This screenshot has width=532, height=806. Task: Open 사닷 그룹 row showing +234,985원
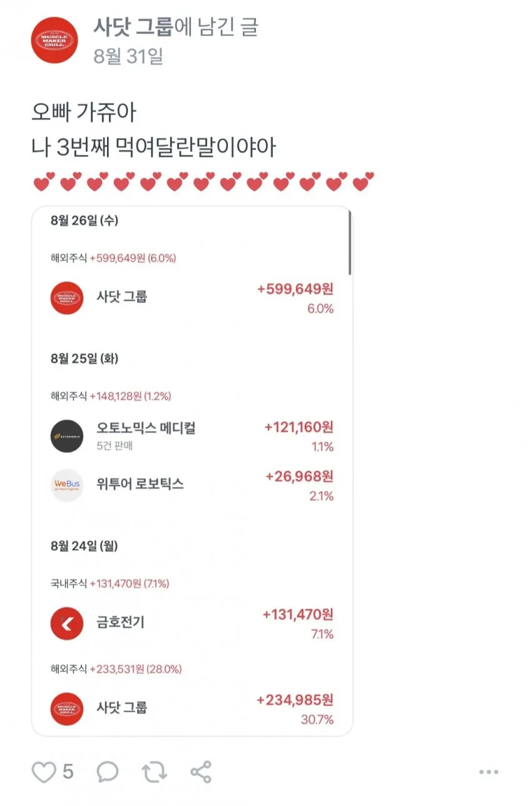point(192,709)
